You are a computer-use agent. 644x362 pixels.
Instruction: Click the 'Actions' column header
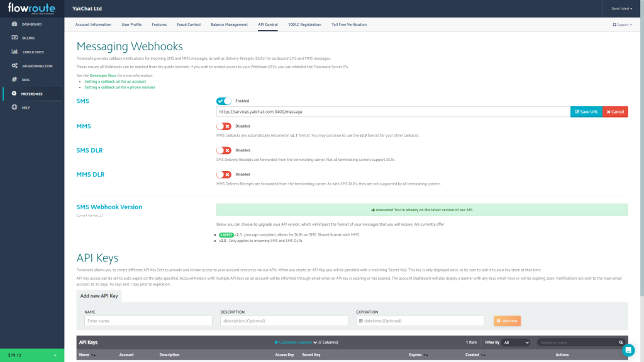click(x=562, y=354)
